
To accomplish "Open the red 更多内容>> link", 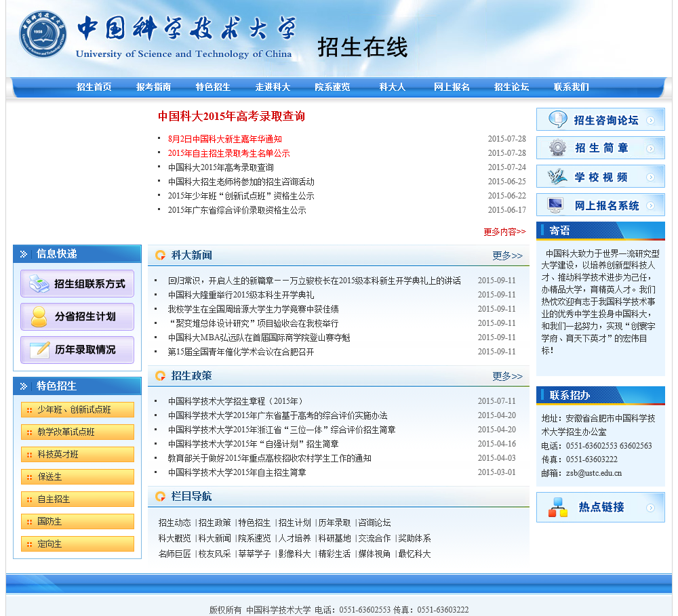I will pyautogui.click(x=504, y=232).
